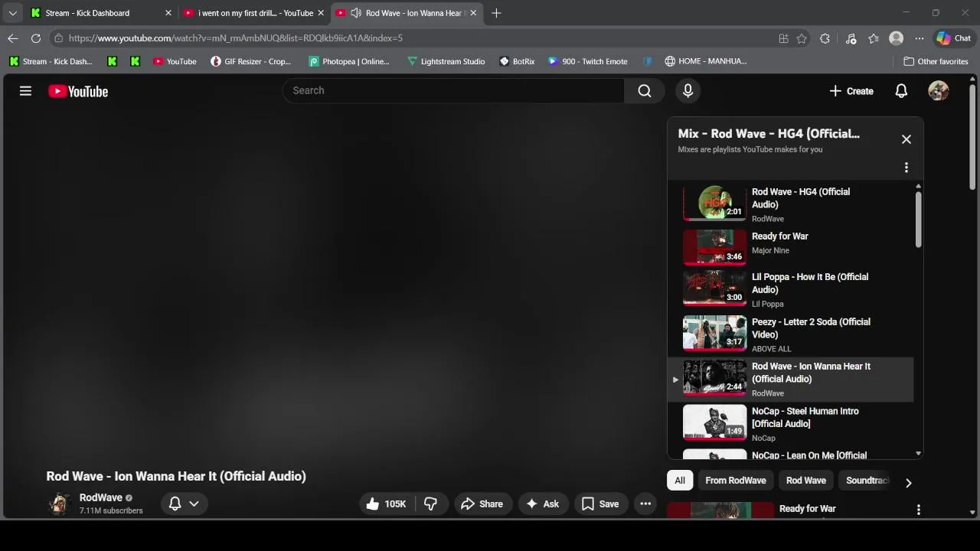Open Stream - Kick Dash bookmark

[x=51, y=61]
